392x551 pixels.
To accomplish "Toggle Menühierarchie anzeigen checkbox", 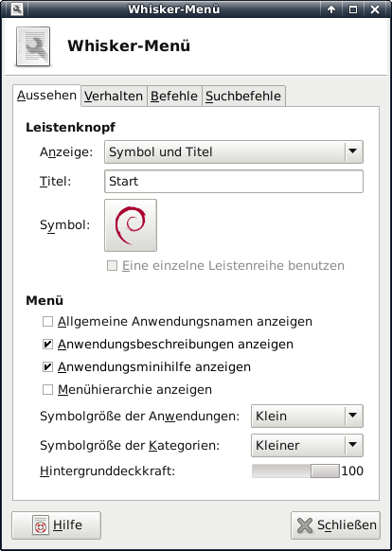I will tap(47, 390).
